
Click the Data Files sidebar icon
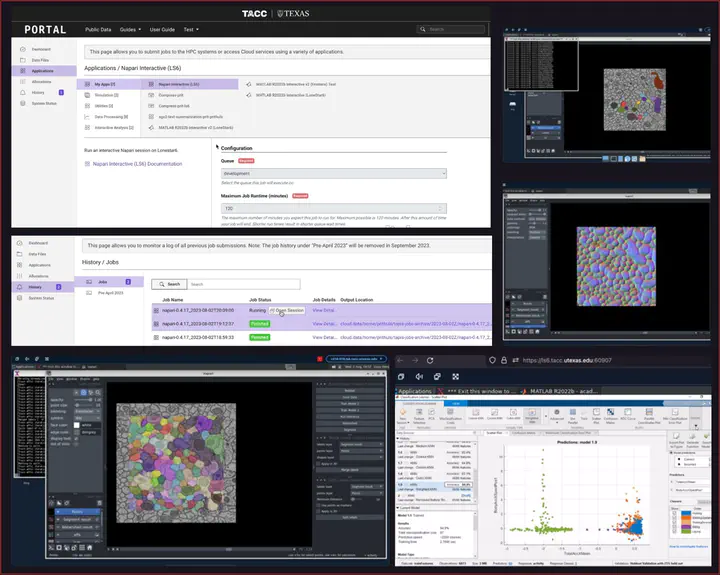pos(23,60)
